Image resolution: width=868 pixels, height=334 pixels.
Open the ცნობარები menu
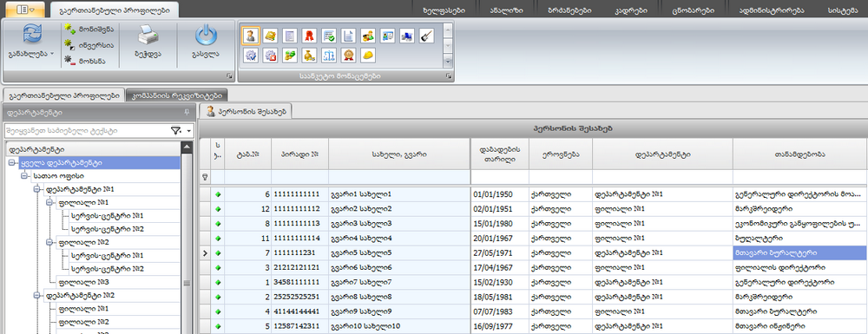tap(693, 11)
